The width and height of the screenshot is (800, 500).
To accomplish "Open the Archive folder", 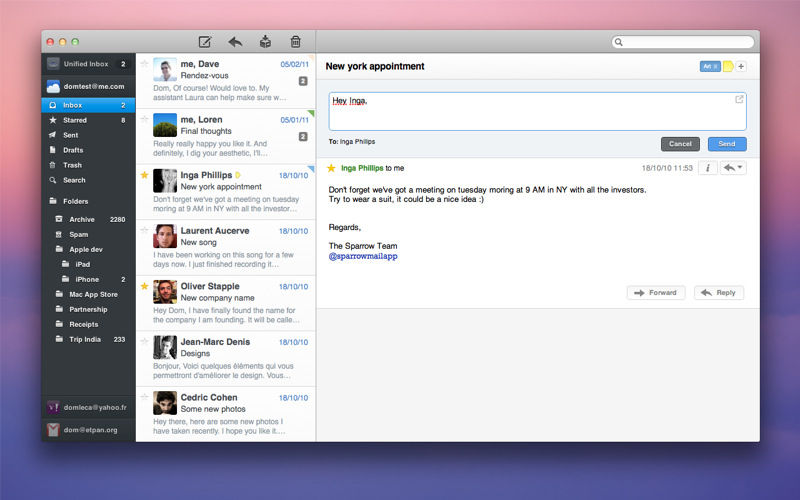I will pos(88,219).
